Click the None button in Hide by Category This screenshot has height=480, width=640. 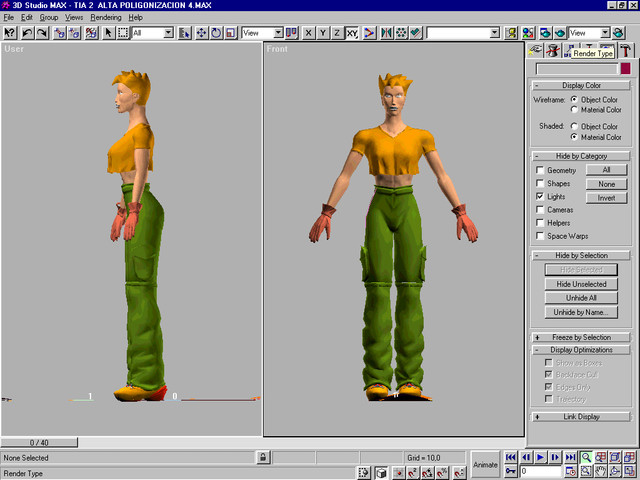607,184
